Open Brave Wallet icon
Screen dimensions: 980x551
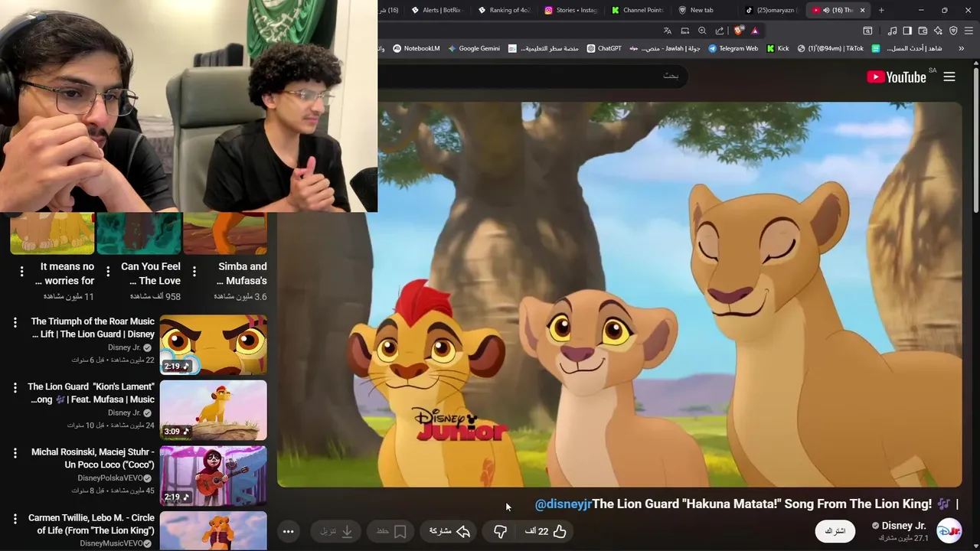(x=923, y=31)
